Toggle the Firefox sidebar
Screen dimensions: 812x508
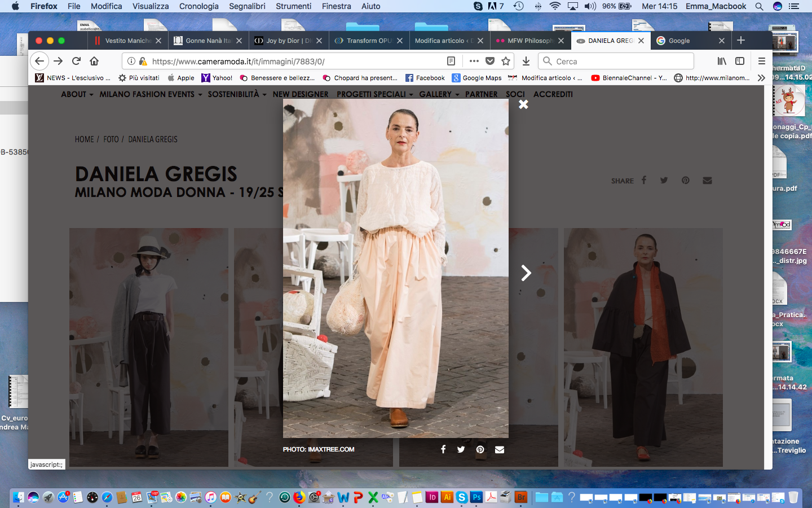[x=740, y=61]
